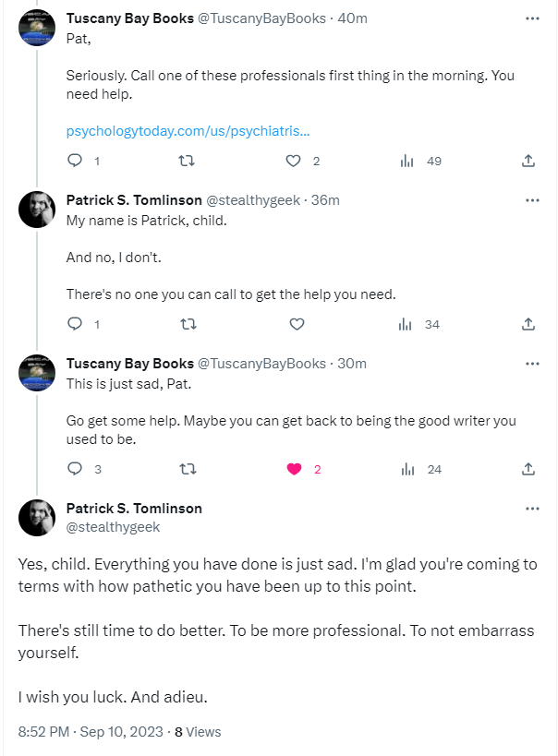Share the first Tuscany Bay Books tweet

pyautogui.click(x=528, y=161)
